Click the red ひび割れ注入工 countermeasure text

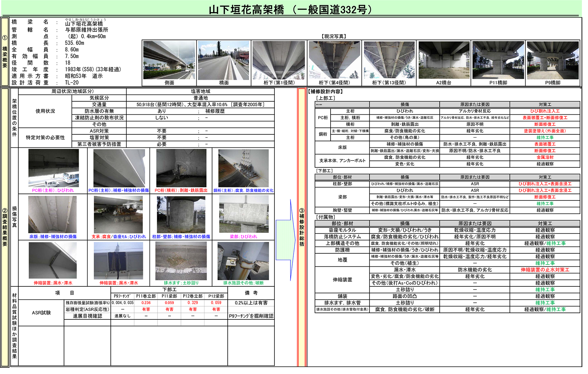(x=545, y=111)
